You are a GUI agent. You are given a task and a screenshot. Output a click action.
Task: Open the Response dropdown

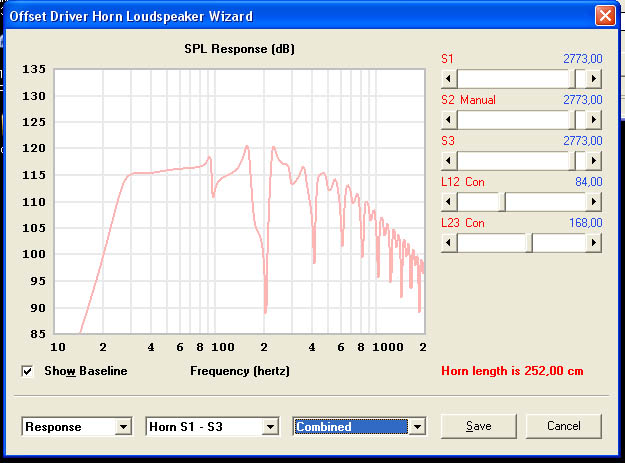[123, 427]
